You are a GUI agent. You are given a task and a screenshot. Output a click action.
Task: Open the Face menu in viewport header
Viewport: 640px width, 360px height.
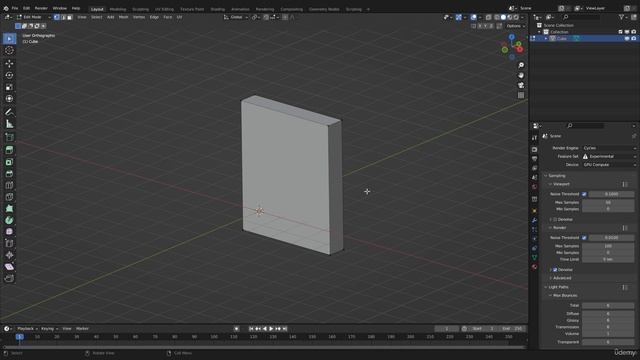(167, 17)
